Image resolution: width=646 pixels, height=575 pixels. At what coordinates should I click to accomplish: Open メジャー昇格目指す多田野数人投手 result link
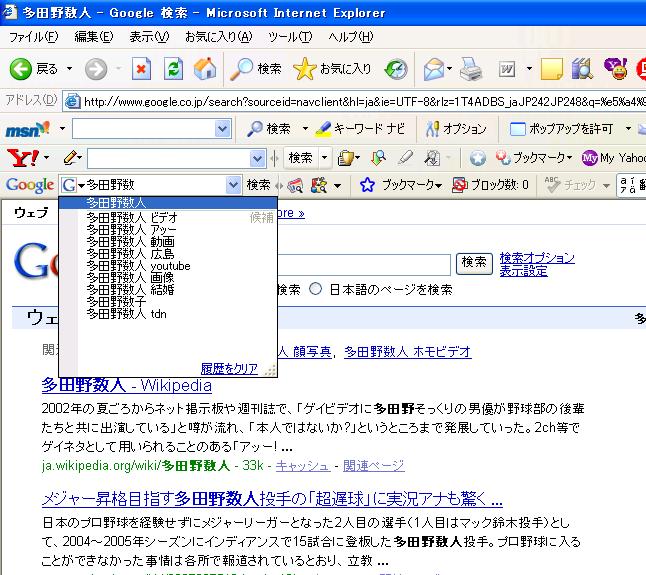pyautogui.click(x=272, y=499)
